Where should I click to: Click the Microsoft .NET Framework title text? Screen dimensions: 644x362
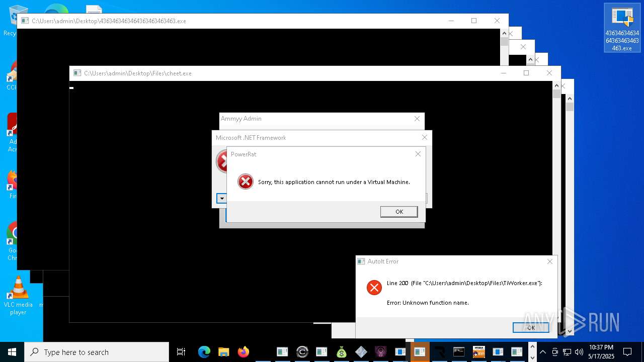click(251, 137)
